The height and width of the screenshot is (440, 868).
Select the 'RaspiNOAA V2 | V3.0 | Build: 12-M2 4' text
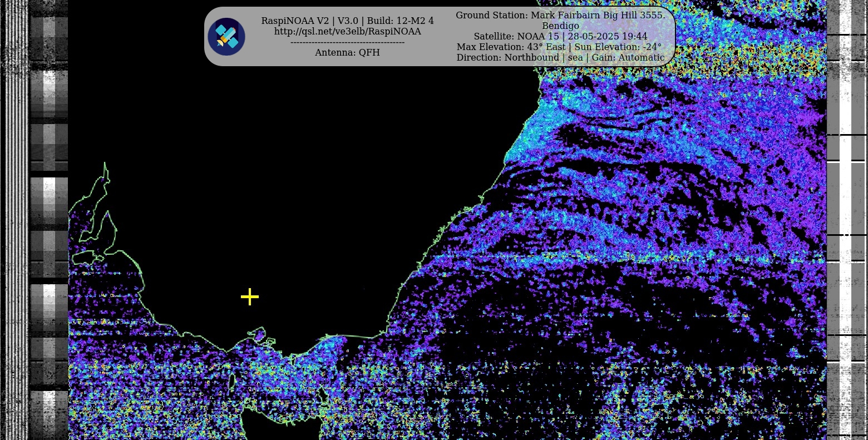pyautogui.click(x=348, y=21)
